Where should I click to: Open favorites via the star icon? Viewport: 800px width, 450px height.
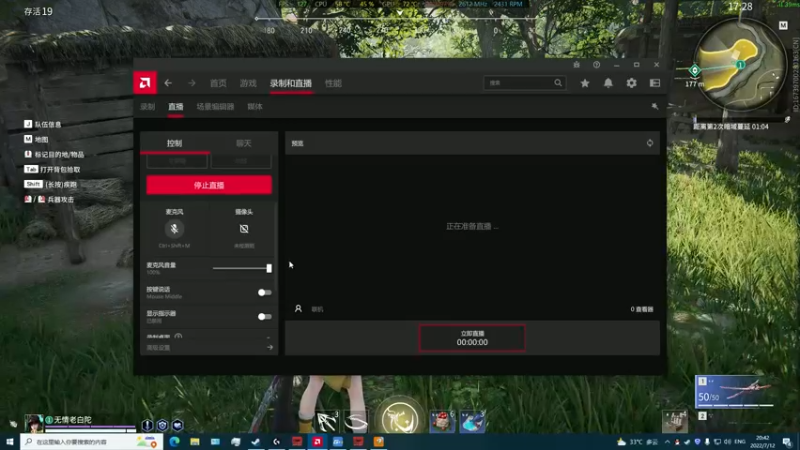tap(585, 83)
